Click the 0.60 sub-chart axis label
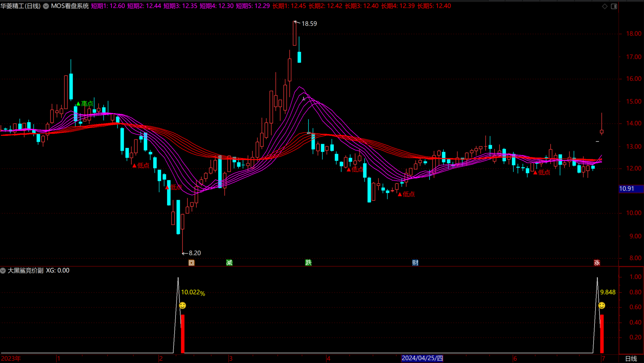This screenshot has height=363, width=644. 635,307
